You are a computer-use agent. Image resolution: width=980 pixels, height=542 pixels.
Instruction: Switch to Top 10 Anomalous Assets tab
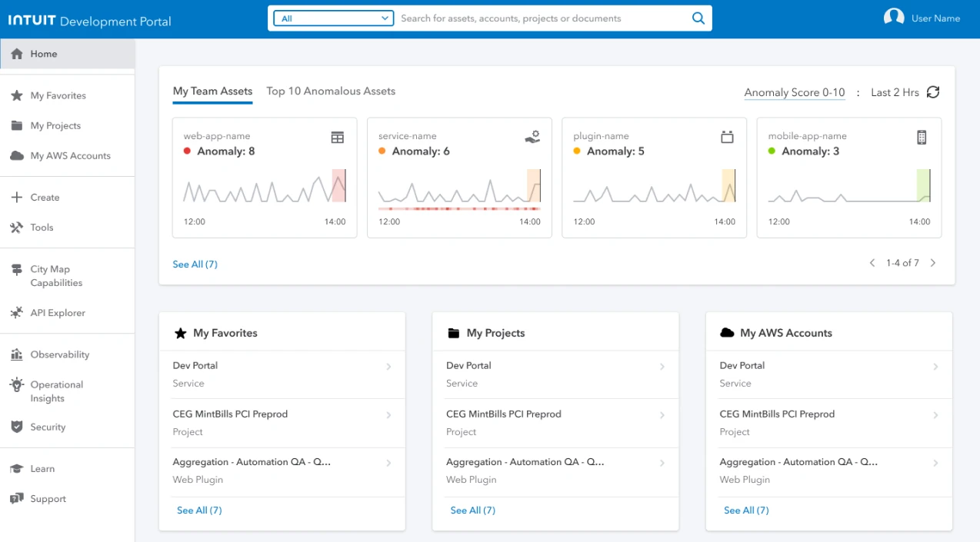pos(331,91)
